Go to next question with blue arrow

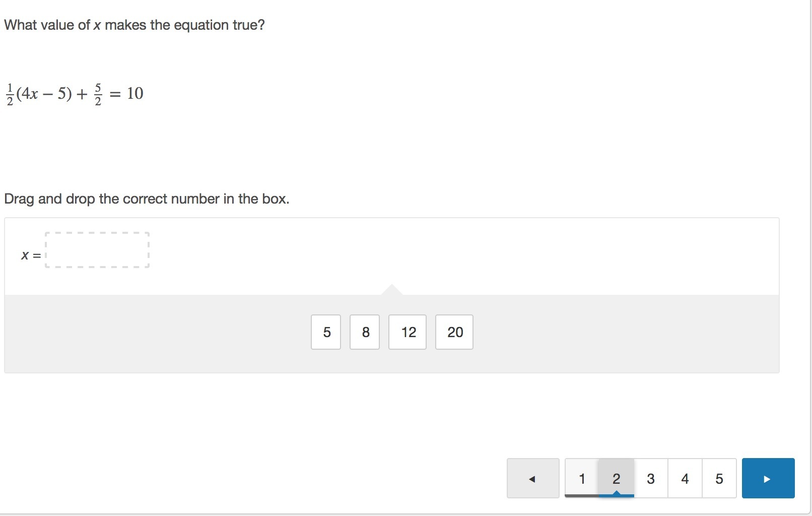coord(768,478)
